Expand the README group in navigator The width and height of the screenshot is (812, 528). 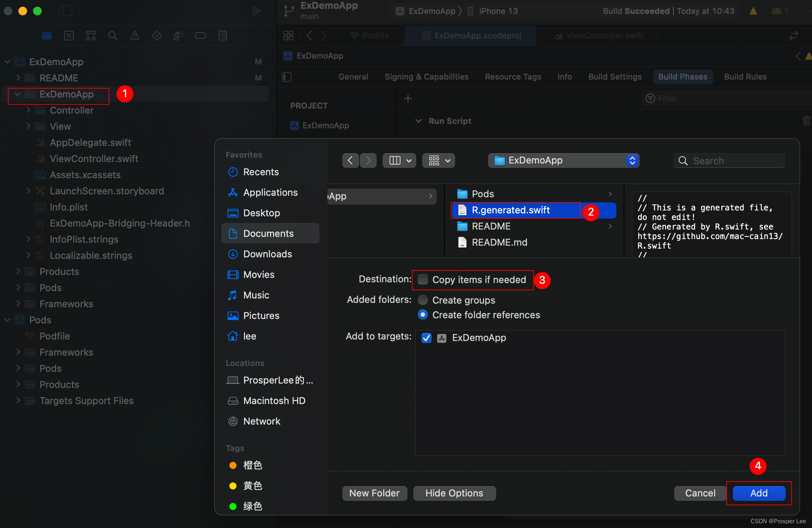click(x=17, y=78)
